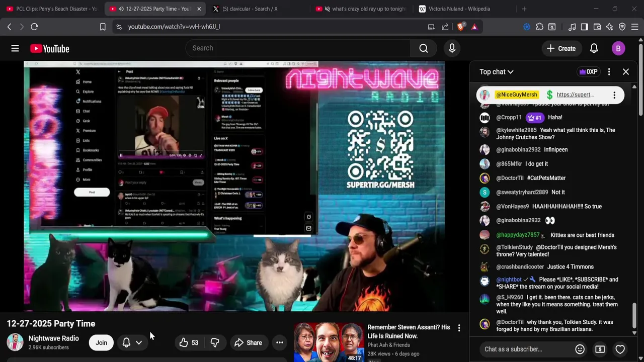Open the YouTube guide hamburger menu
Image resolution: width=644 pixels, height=362 pixels.
click(x=15, y=48)
